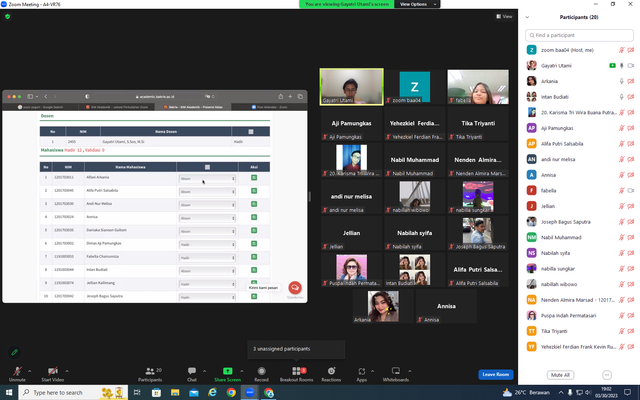The width and height of the screenshot is (640, 400).
Task: Open Whiteboards
Action: pyautogui.click(x=396, y=373)
